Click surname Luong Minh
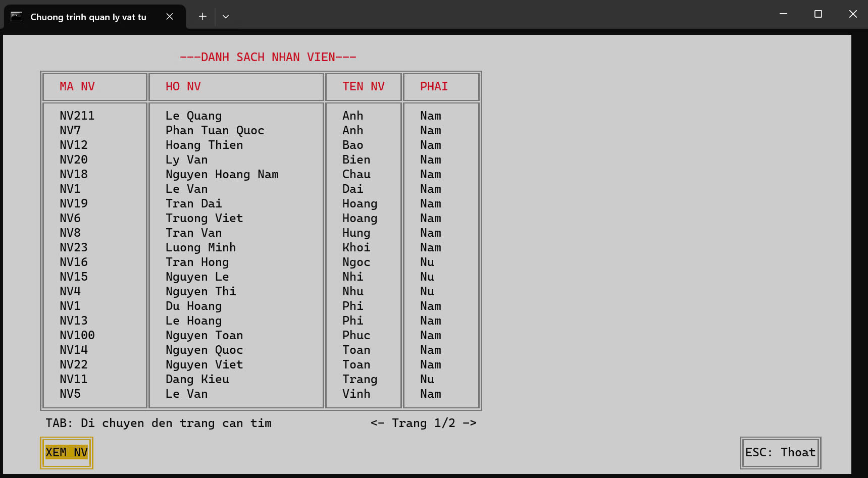Viewport: 868px width, 478px height. (x=201, y=248)
